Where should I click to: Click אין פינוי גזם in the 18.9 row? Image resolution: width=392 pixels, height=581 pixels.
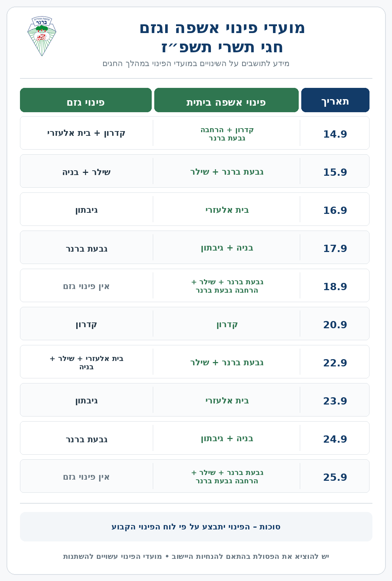click(x=86, y=287)
